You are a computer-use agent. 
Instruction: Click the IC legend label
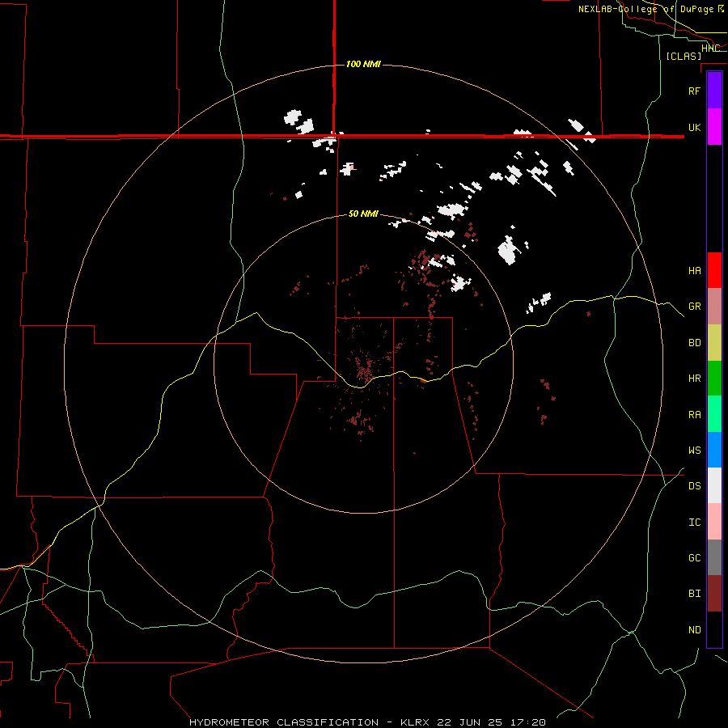pos(694,523)
